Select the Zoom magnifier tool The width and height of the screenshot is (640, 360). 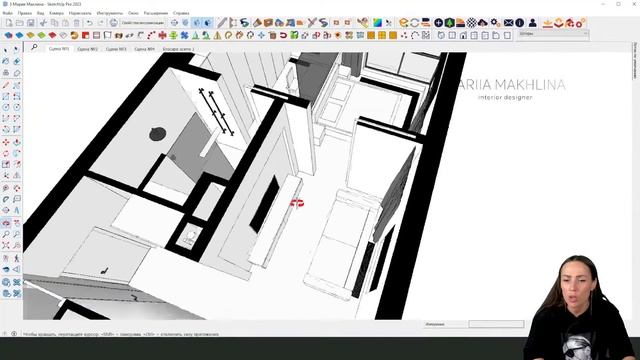click(x=6, y=234)
